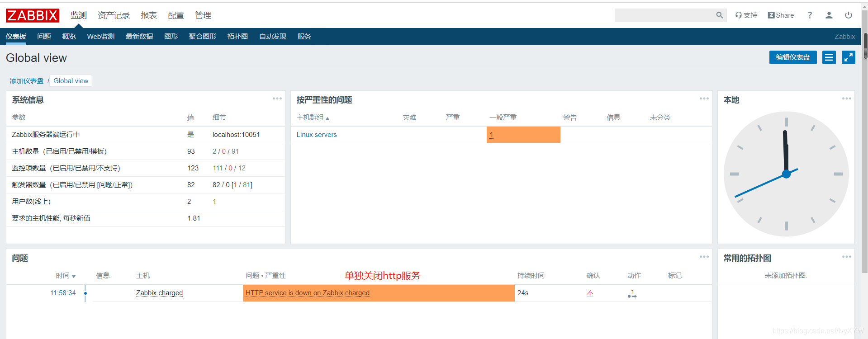The image size is (868, 339).
Task: Select the 问题 submenu tab
Action: (x=44, y=37)
